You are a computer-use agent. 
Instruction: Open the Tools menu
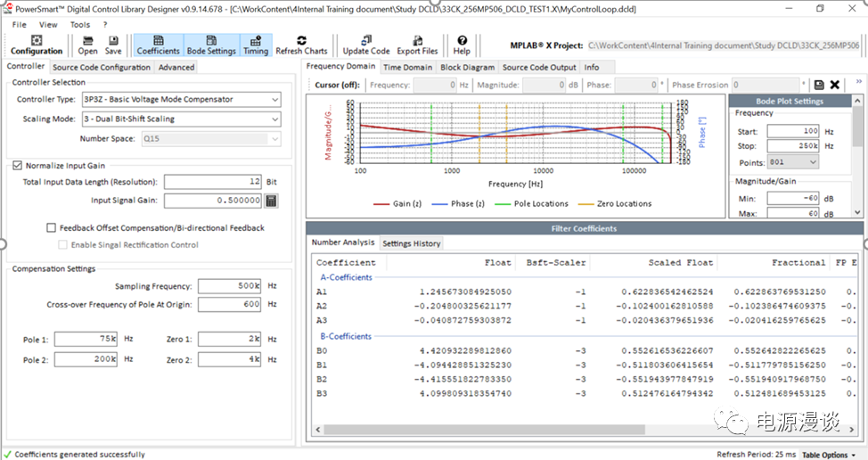click(x=80, y=25)
